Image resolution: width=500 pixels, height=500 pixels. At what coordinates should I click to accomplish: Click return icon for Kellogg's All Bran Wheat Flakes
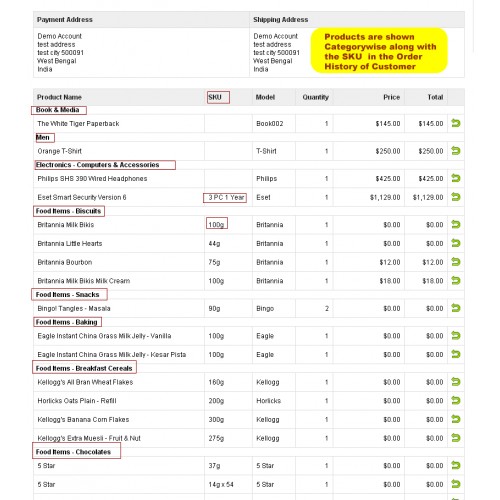tap(456, 382)
